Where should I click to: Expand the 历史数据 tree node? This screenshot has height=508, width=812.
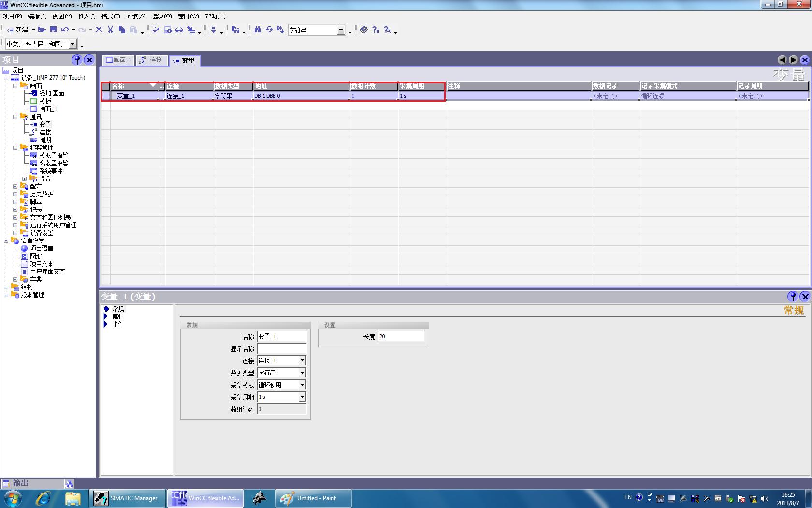15,194
